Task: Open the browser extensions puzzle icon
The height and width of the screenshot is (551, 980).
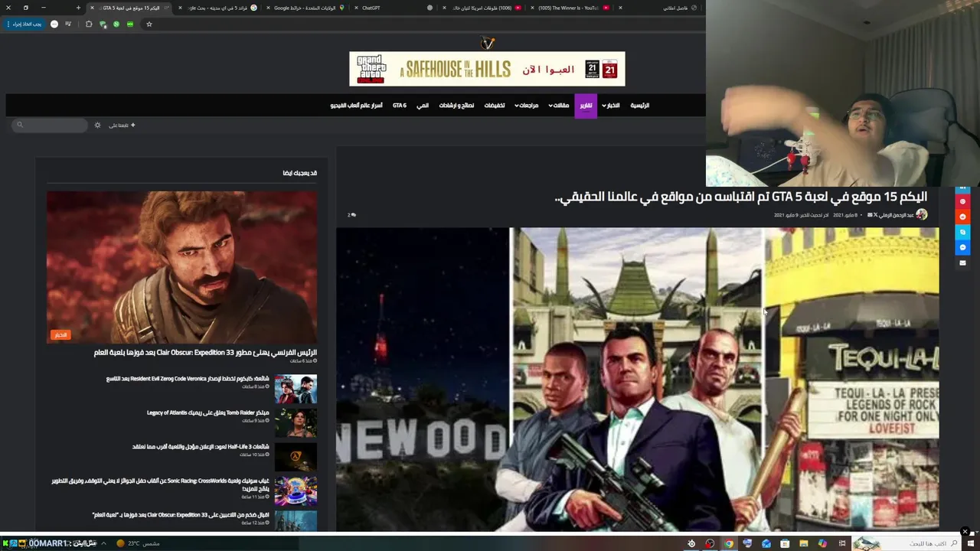Action: (89, 24)
